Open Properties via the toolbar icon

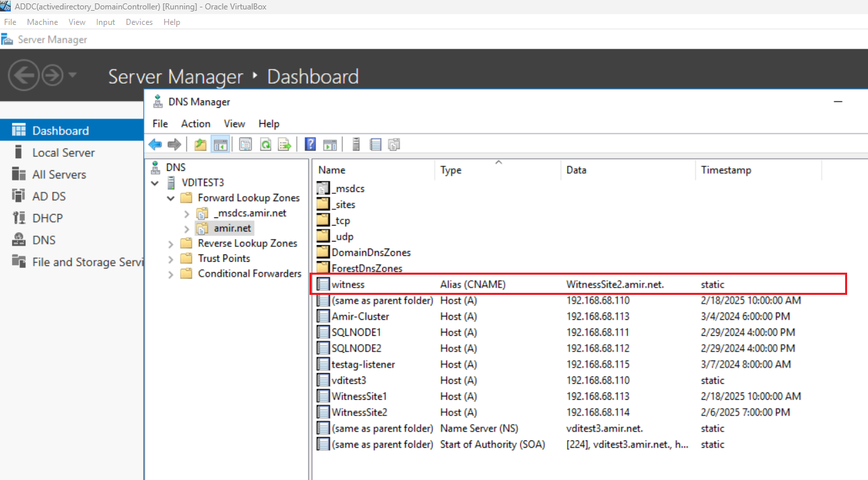click(x=246, y=144)
